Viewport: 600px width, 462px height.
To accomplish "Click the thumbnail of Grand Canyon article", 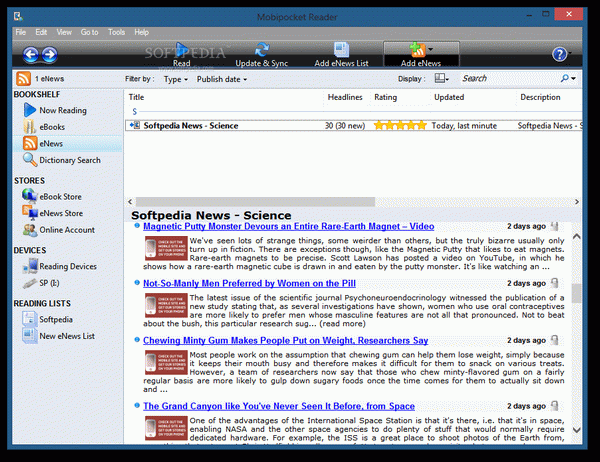I will [x=166, y=428].
